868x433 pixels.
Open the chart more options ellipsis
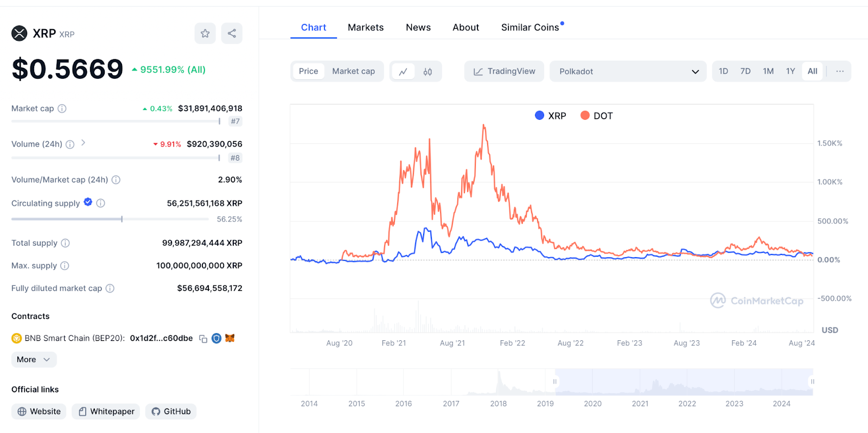pos(840,72)
